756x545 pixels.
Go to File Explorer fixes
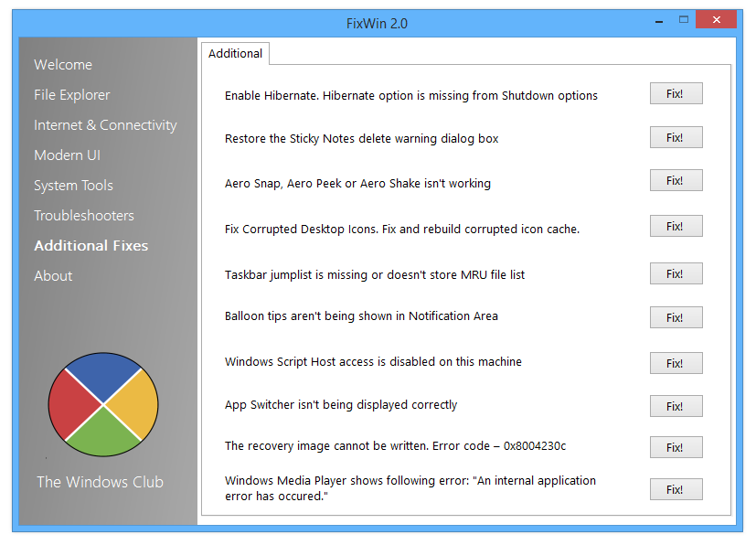[72, 95]
